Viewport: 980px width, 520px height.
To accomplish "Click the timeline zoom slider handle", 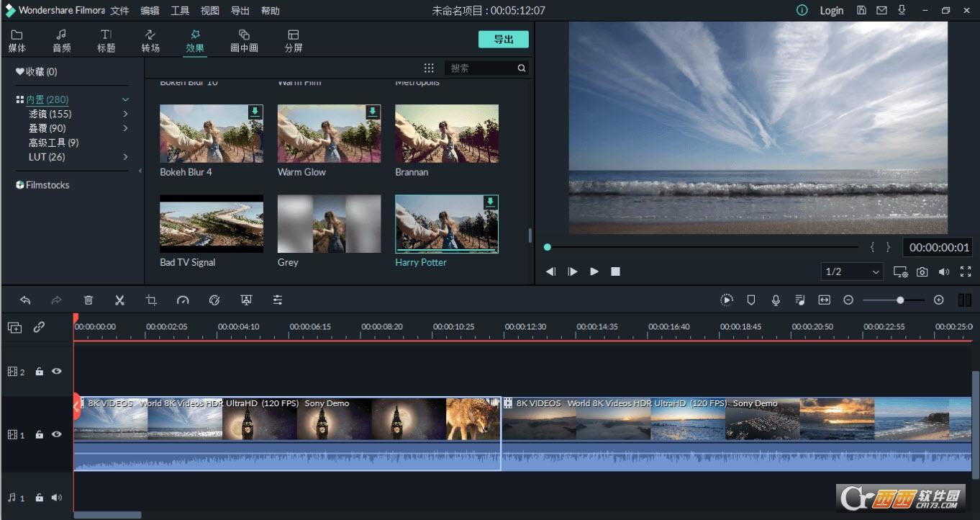I will pyautogui.click(x=900, y=300).
